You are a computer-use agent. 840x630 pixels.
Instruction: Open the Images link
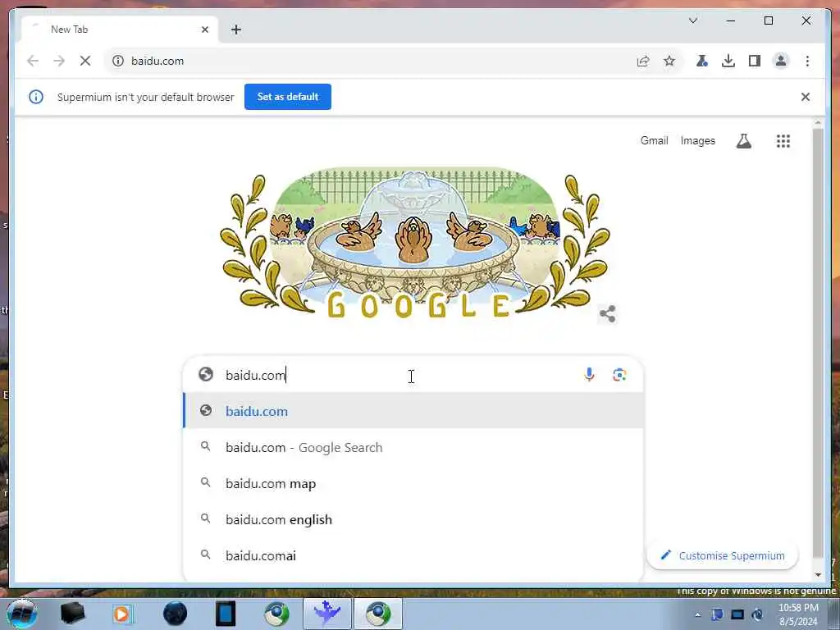[697, 141]
